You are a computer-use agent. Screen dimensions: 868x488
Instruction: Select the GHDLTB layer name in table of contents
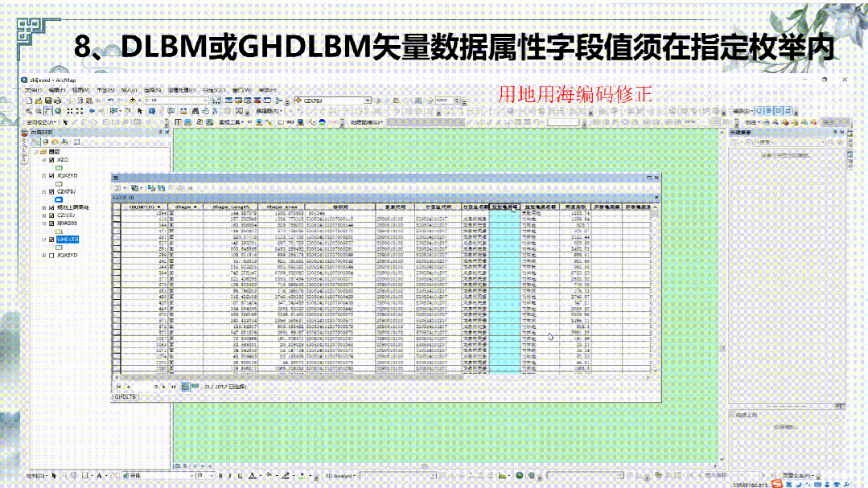tap(68, 240)
